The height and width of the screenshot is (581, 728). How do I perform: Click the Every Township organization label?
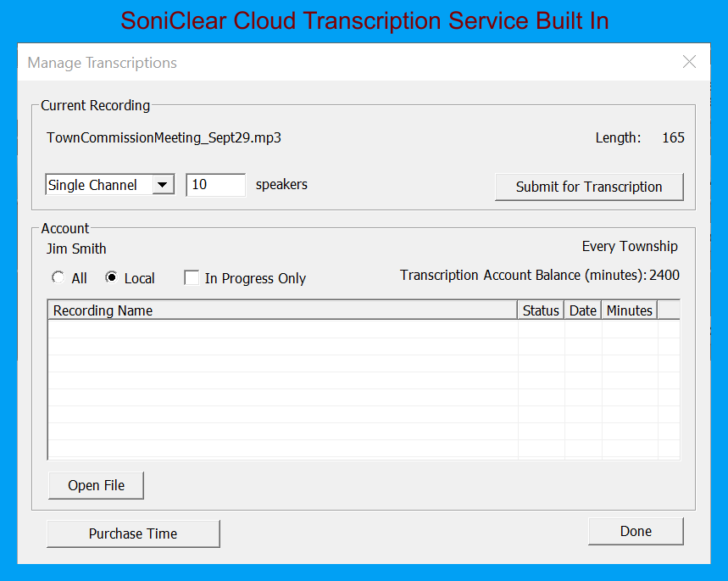pyautogui.click(x=630, y=246)
